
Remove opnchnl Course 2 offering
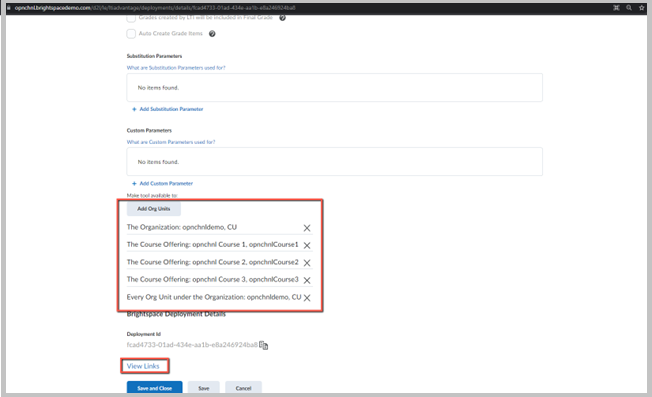306,263
